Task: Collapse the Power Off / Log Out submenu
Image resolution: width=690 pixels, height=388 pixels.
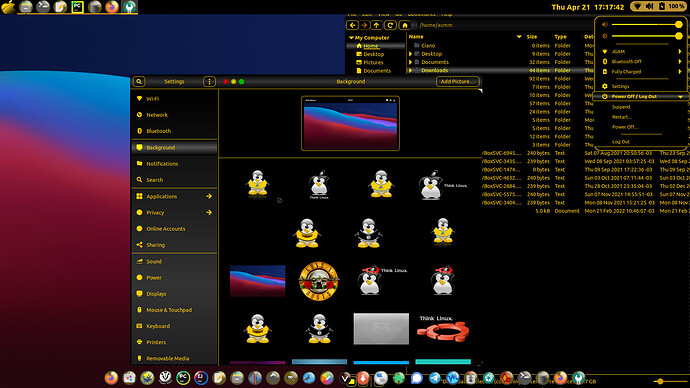Action: pyautogui.click(x=680, y=96)
